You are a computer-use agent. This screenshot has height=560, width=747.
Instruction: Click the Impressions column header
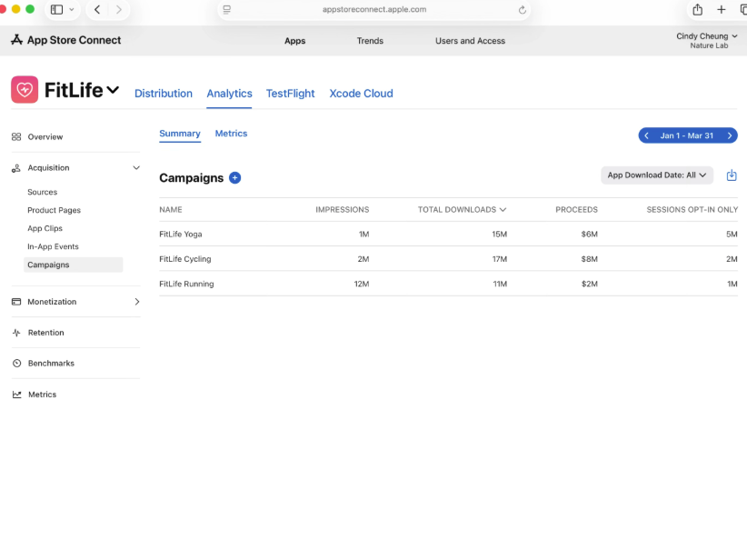[x=342, y=210]
